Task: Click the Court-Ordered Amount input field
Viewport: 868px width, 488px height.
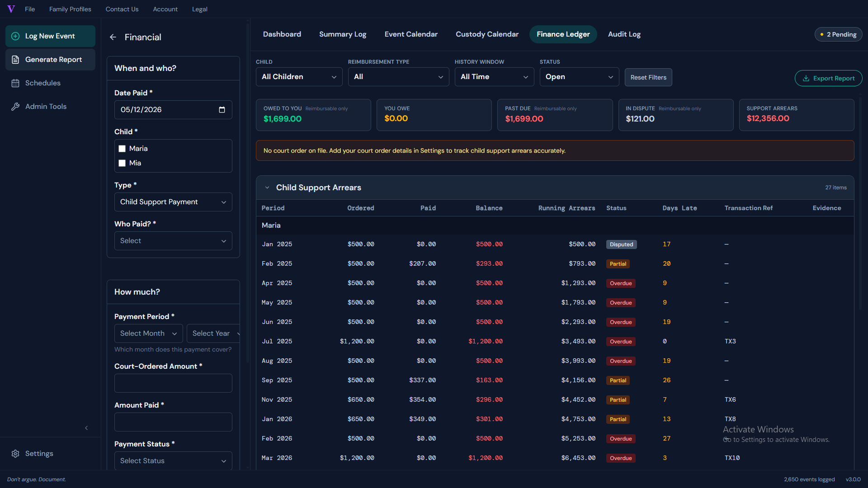Action: pos(173,383)
